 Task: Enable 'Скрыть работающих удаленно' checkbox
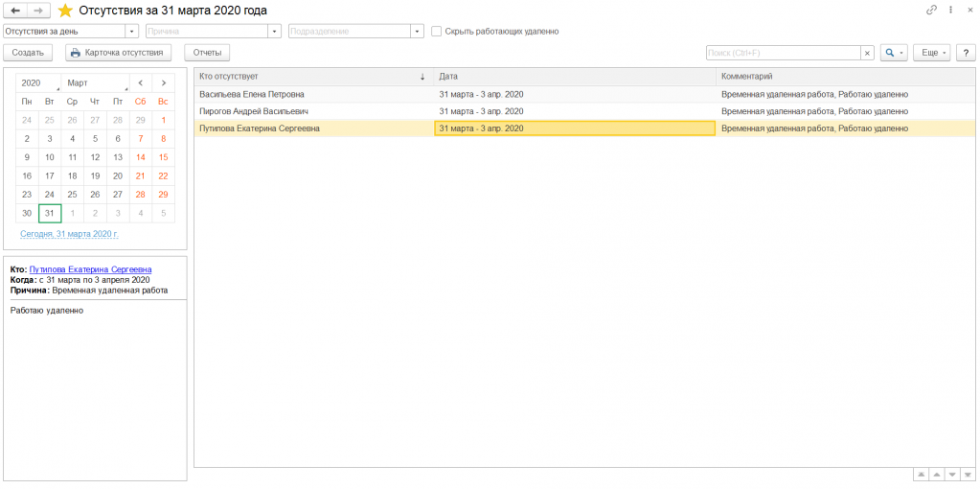(x=437, y=31)
